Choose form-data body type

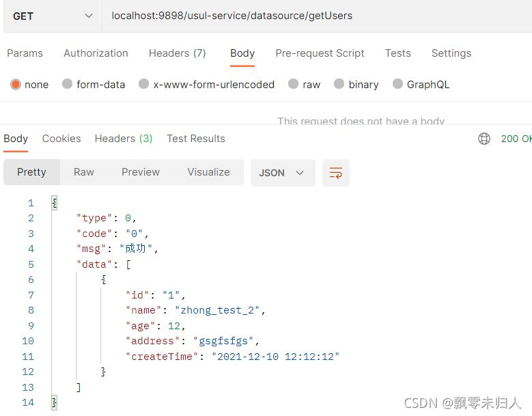click(67, 84)
